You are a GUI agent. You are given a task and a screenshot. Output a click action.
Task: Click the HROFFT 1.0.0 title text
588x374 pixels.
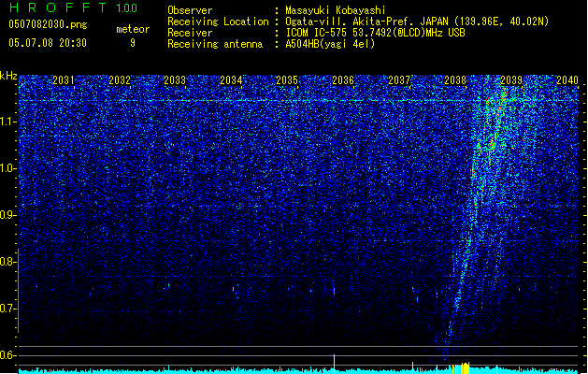(x=74, y=7)
